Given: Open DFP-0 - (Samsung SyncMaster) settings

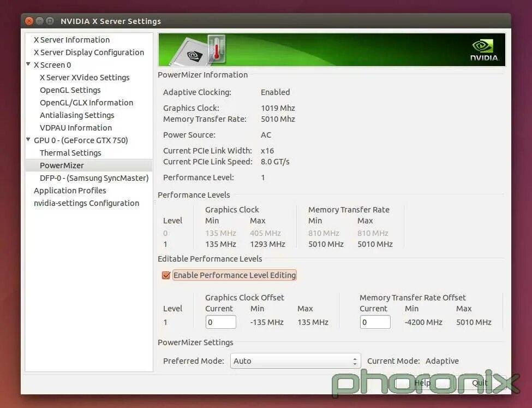Looking at the screenshot, I should 94,178.
